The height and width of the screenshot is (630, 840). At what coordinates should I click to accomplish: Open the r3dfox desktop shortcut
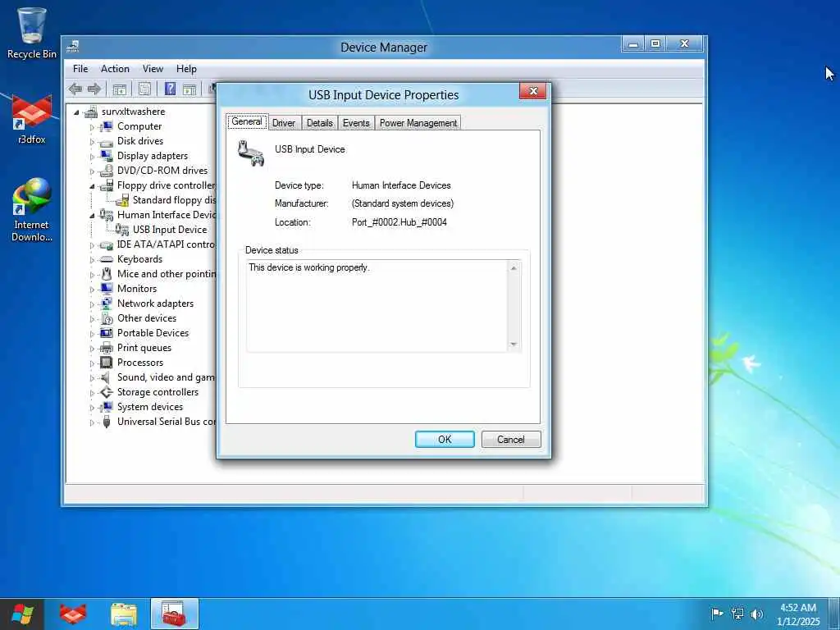pos(32,120)
